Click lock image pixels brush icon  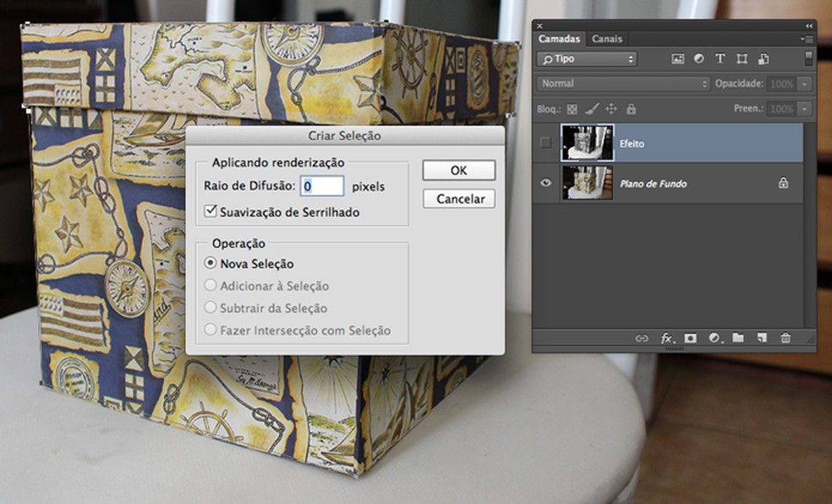click(x=591, y=109)
